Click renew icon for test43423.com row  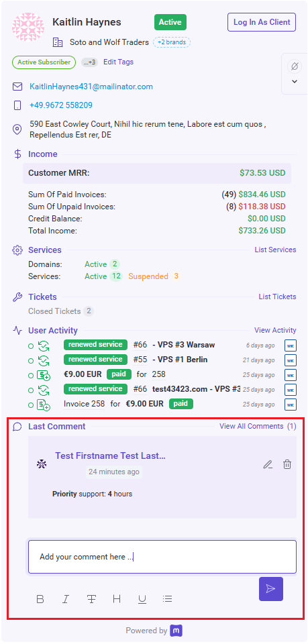pos(44,390)
